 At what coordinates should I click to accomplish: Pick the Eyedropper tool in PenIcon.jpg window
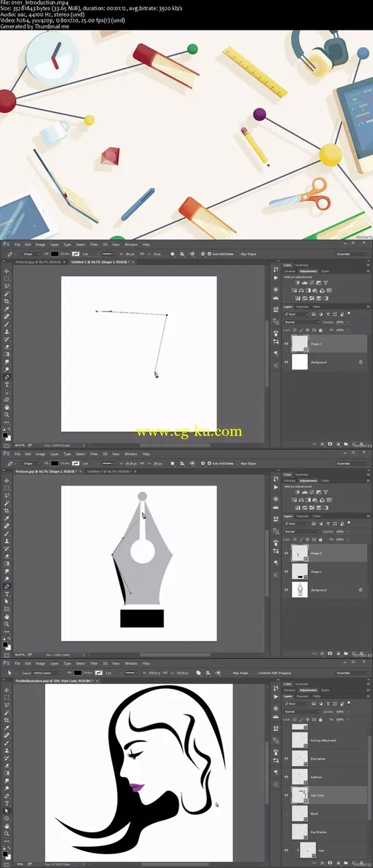pyautogui.click(x=7, y=518)
